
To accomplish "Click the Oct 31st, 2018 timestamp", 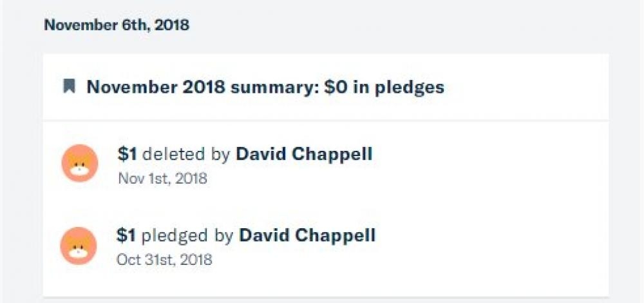I will point(164,260).
